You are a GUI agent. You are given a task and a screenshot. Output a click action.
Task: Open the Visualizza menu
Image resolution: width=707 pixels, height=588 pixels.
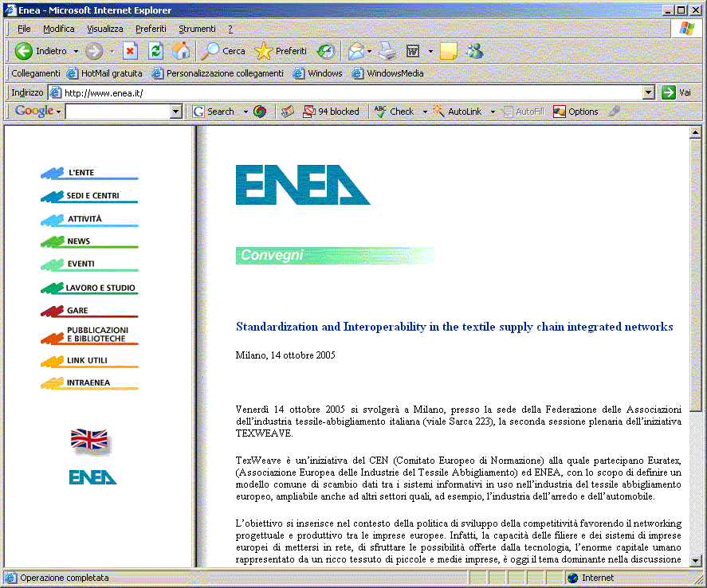(x=104, y=29)
